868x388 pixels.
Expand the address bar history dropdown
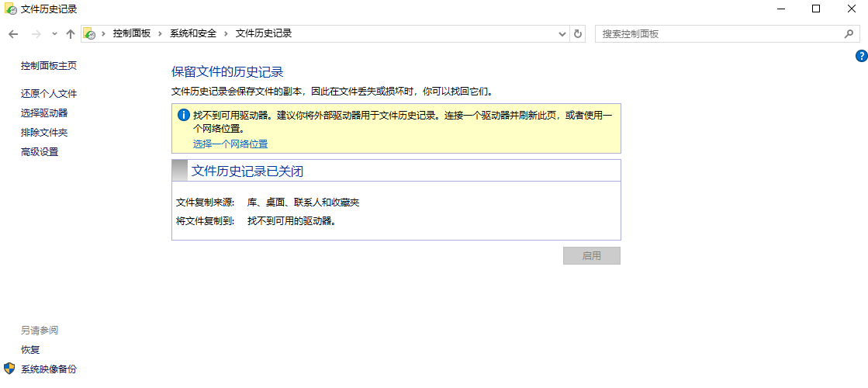(x=563, y=34)
